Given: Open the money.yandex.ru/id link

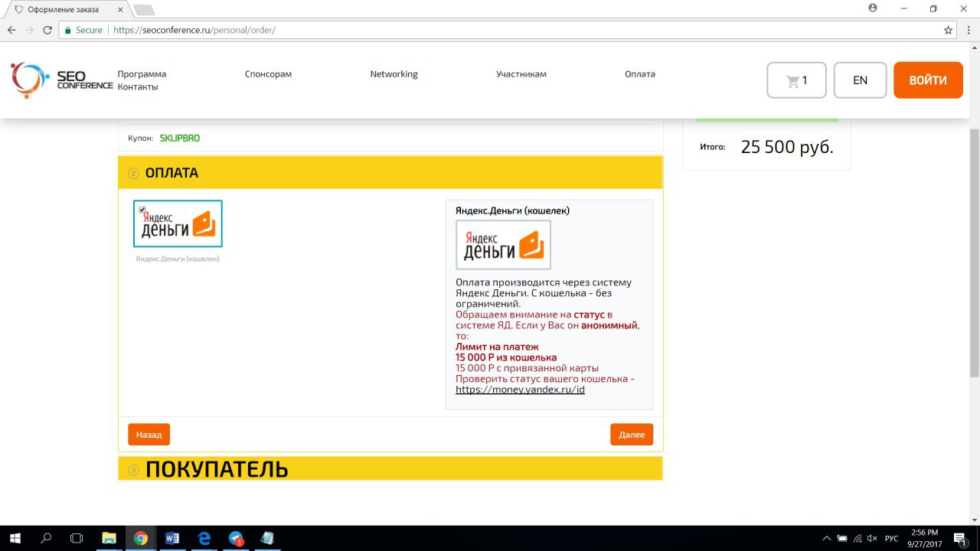Looking at the screenshot, I should coord(520,390).
